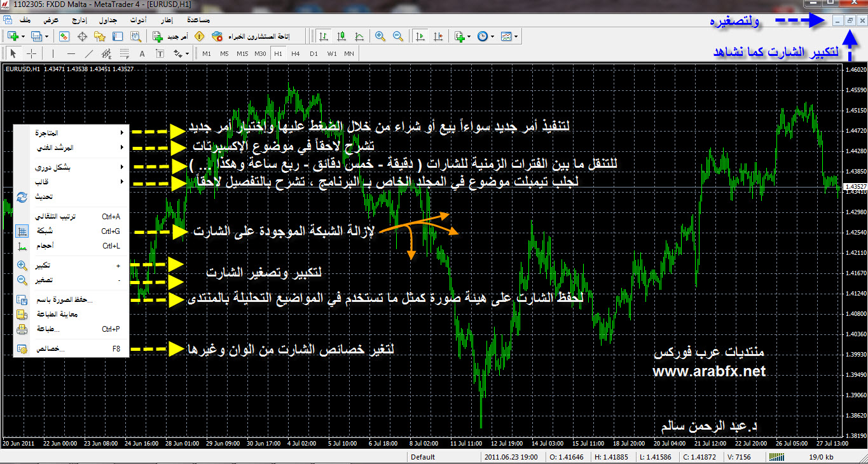
Task: Open the أدوات (Tools) menu
Action: pos(138,20)
